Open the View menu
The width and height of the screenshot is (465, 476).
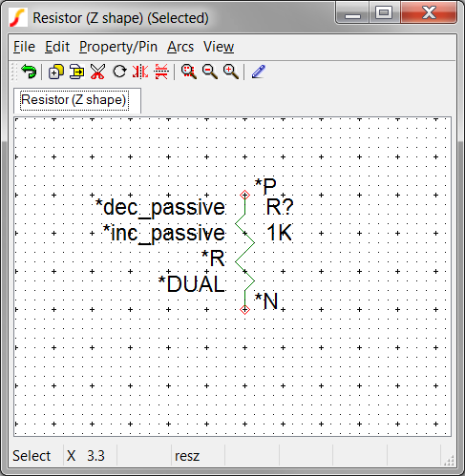click(x=219, y=47)
